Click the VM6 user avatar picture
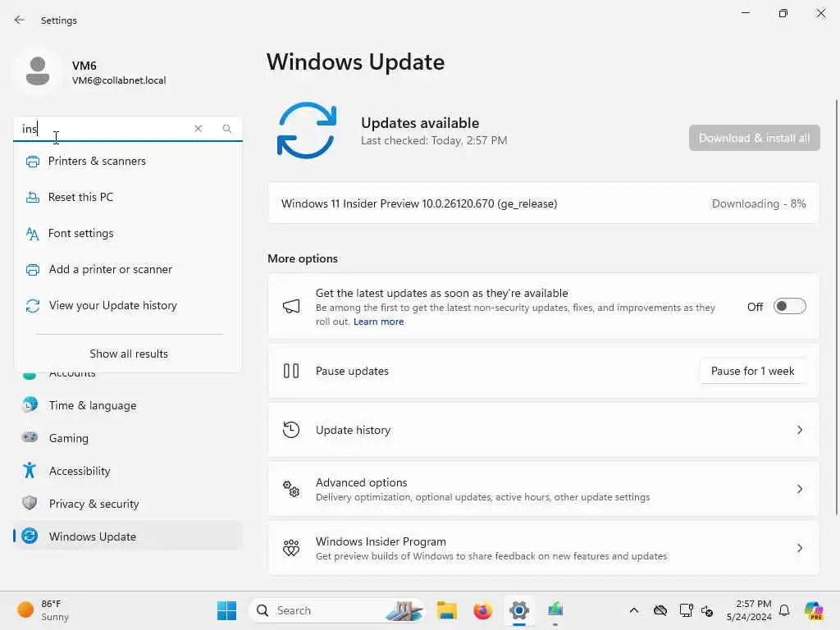Screen dimensions: 840x630 pos(38,71)
